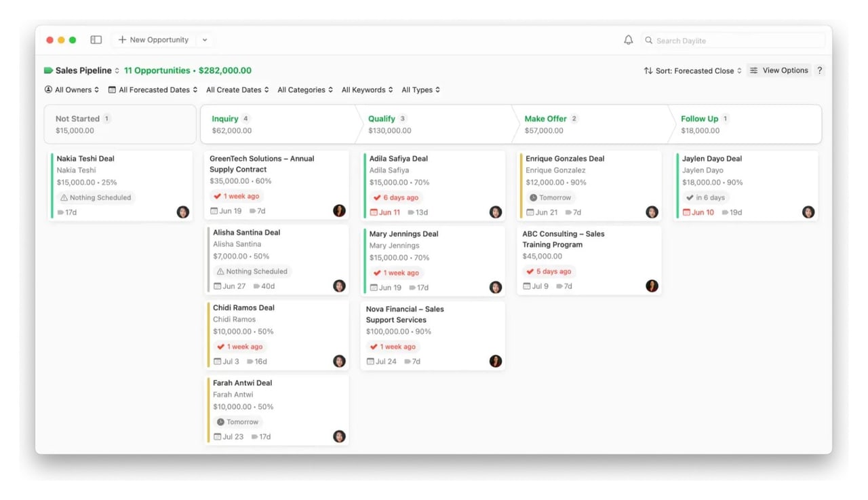Click 'Chidi Ramos Deal' card title
Image resolution: width=868 pixels, height=500 pixels.
pos(243,307)
